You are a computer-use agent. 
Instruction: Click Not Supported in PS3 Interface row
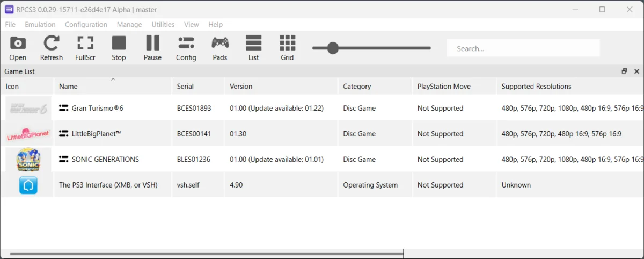coord(440,185)
